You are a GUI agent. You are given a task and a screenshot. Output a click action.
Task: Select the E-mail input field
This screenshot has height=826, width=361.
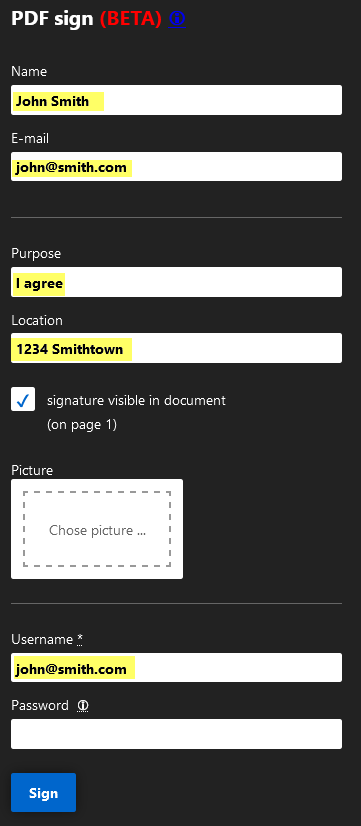(177, 166)
